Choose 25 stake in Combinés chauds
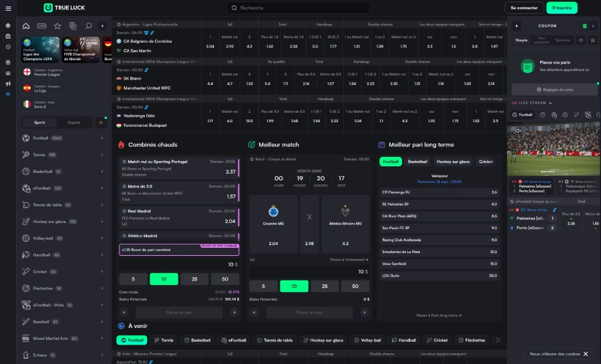601x364 pixels. pyautogui.click(x=194, y=279)
